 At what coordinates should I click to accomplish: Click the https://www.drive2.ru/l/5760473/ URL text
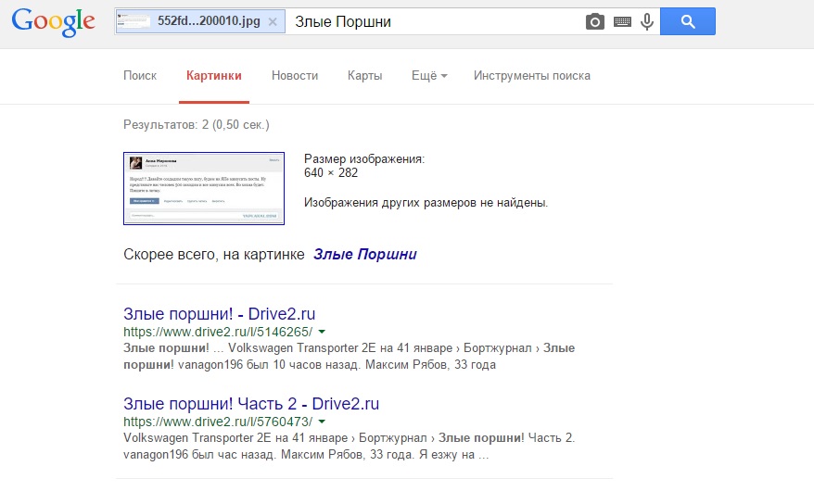point(218,422)
